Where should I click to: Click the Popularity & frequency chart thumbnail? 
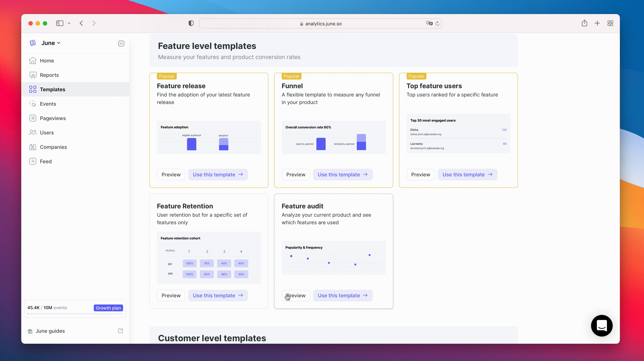[x=334, y=258]
